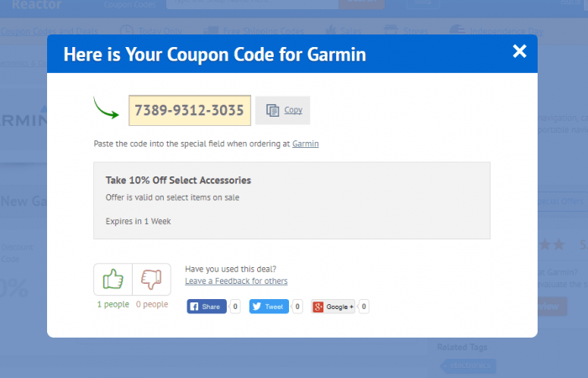Viewport: 588px width, 378px height.
Task: Open Leave a Feedback for others link
Action: [x=236, y=281]
